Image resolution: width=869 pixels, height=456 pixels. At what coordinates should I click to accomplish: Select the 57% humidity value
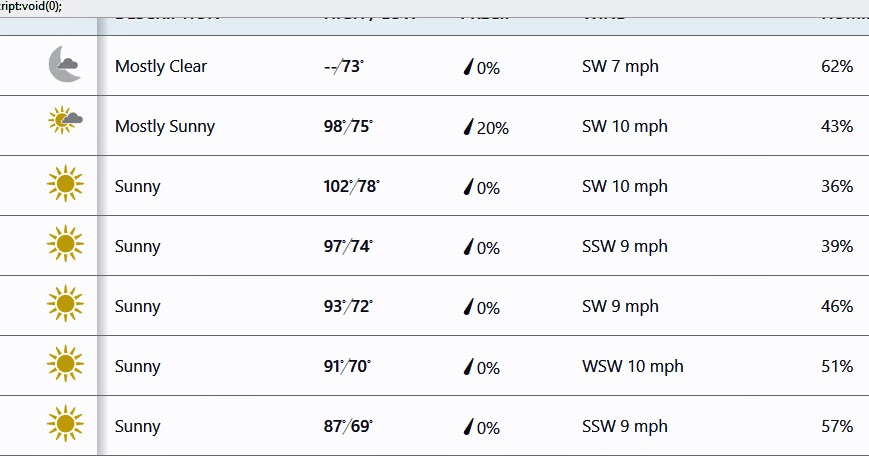tap(836, 427)
